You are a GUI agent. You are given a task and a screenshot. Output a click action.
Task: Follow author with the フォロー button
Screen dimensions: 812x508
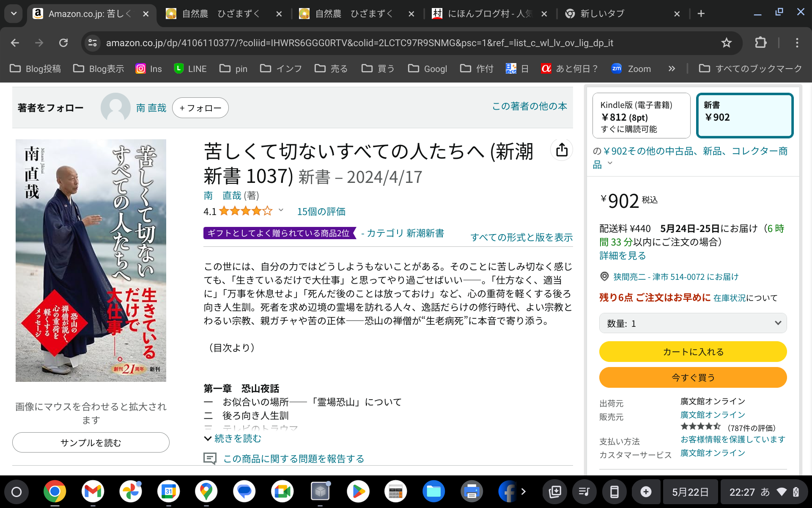[x=200, y=108]
